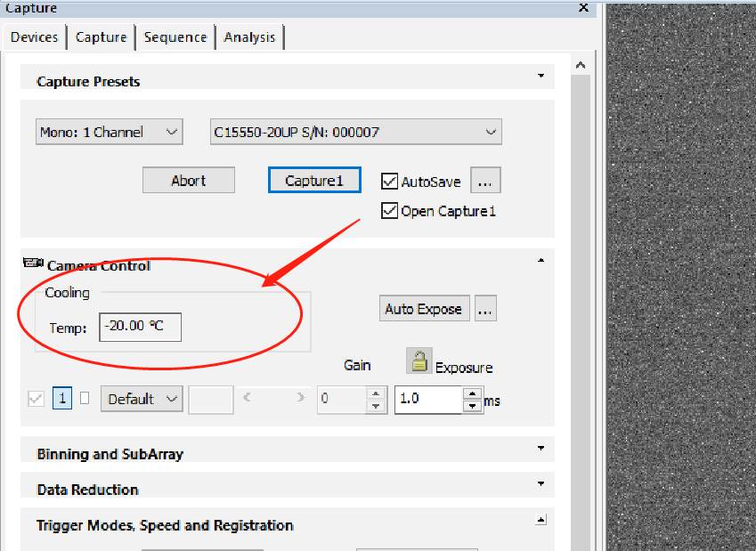This screenshot has height=551, width=756.
Task: Click the exposure time input field
Action: click(427, 399)
